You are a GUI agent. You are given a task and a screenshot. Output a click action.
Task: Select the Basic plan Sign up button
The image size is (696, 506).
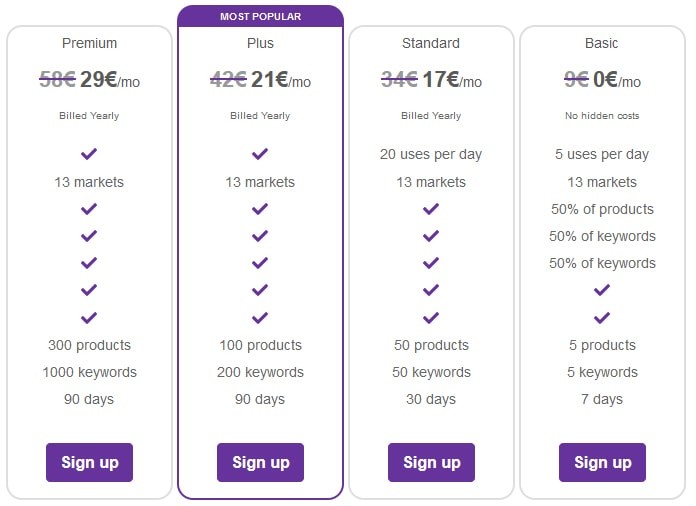click(602, 462)
